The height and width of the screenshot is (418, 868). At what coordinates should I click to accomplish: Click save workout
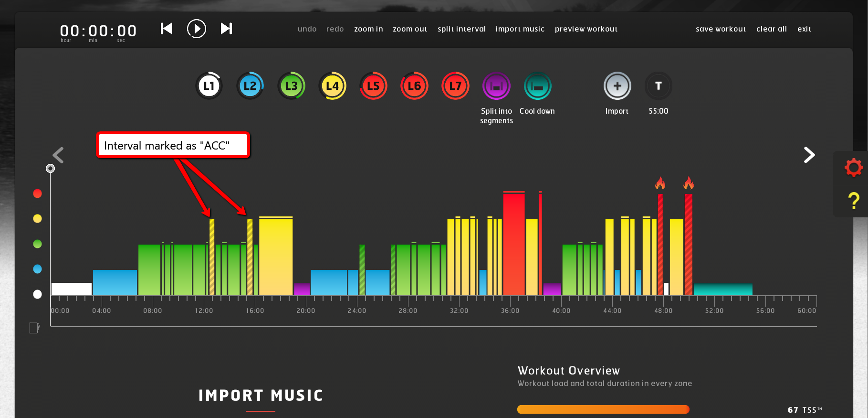(x=720, y=29)
